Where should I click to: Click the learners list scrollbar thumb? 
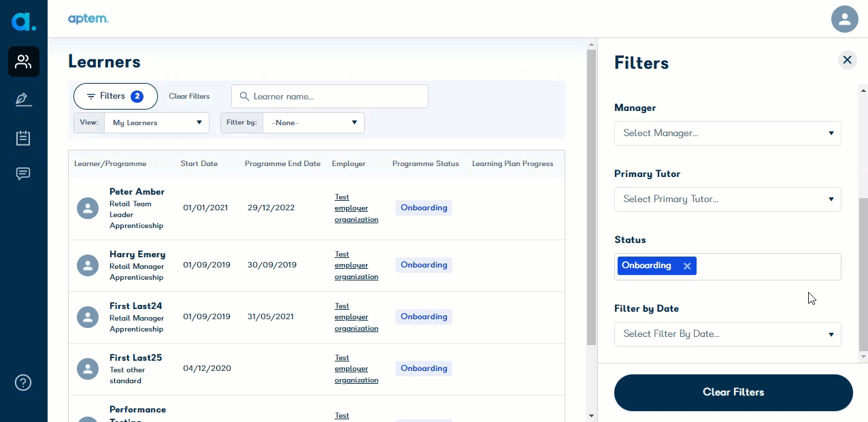(591, 197)
